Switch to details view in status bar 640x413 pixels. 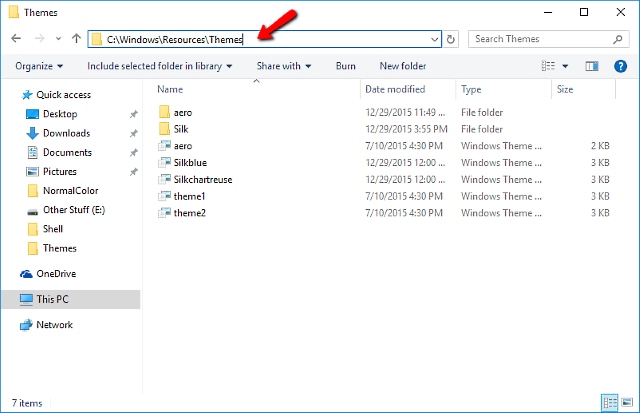tap(610, 403)
